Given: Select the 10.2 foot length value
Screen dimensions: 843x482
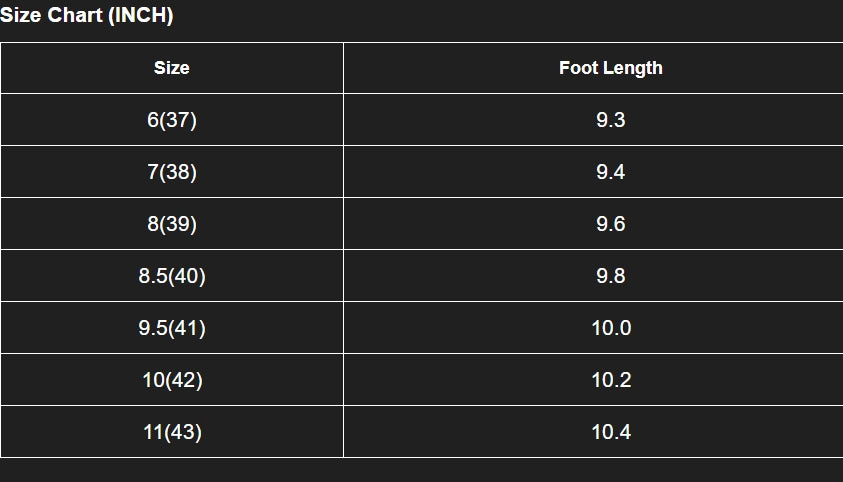Looking at the screenshot, I should [x=611, y=380].
